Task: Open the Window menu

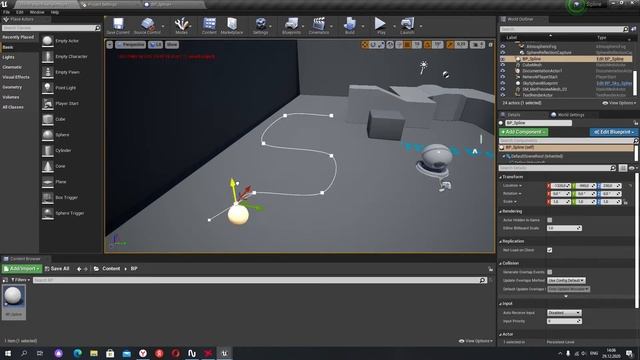Action: [x=37, y=12]
